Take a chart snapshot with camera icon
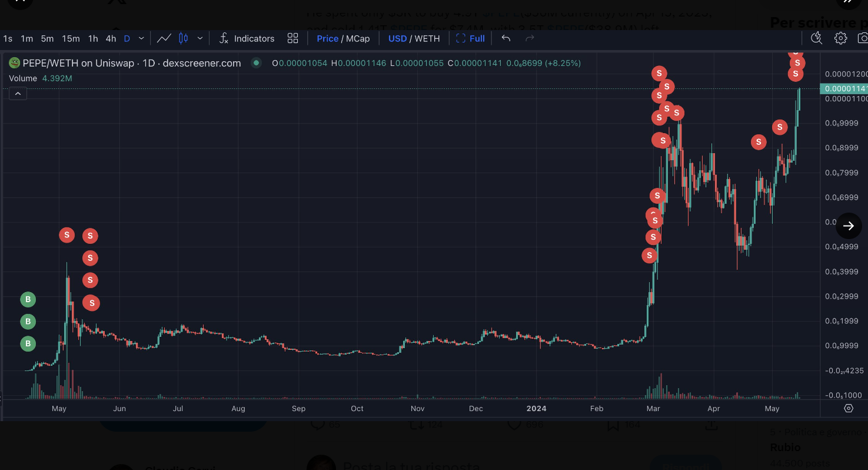The width and height of the screenshot is (868, 470). (x=862, y=38)
